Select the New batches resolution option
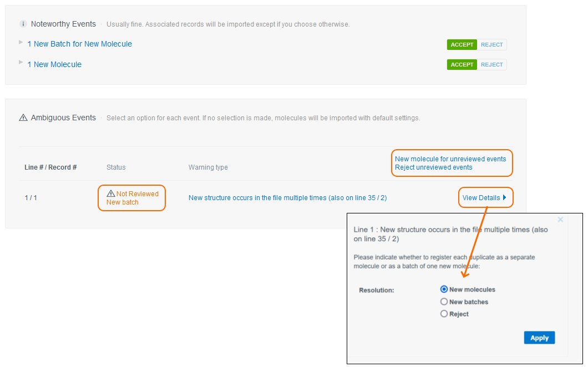The image size is (588, 367). click(x=444, y=302)
